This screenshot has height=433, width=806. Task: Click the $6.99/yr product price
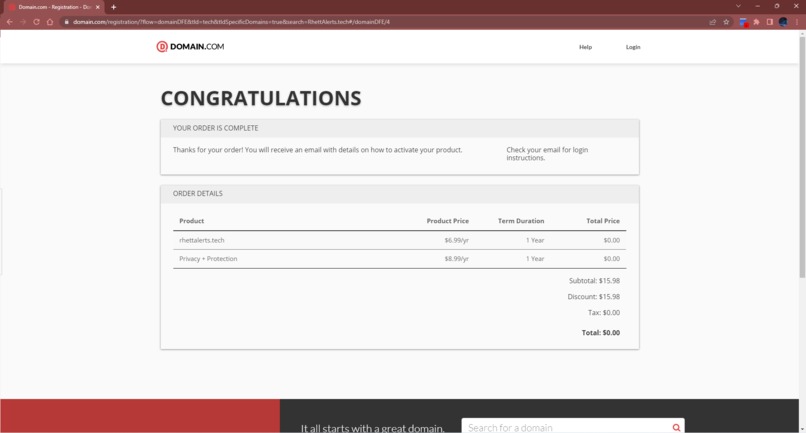[x=456, y=240]
